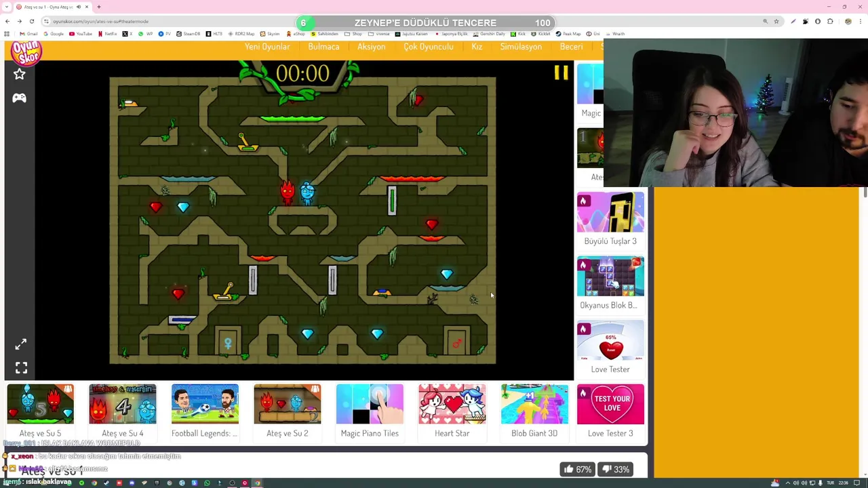Enter fullscreen using the corner-brackets icon
This screenshot has width=868, height=488.
pyautogui.click(x=21, y=368)
